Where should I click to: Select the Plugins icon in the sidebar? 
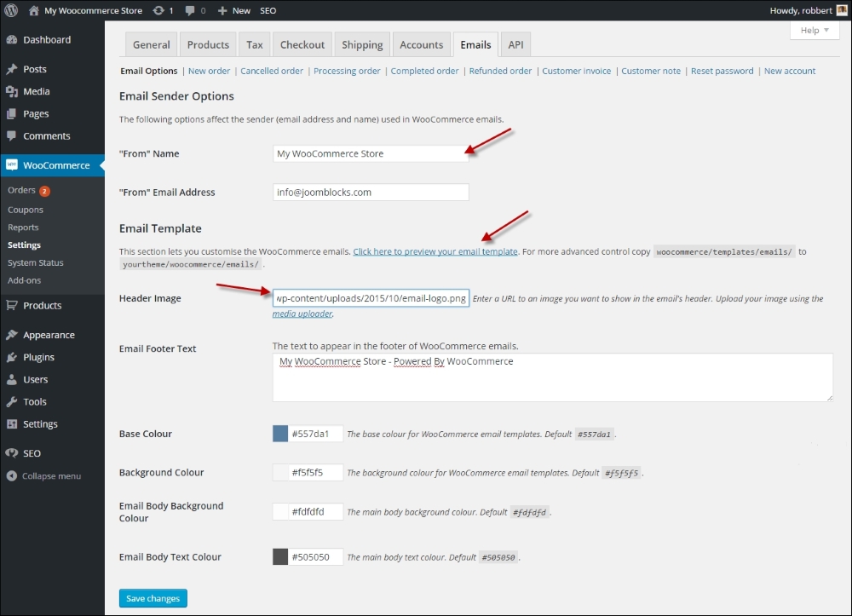(14, 357)
